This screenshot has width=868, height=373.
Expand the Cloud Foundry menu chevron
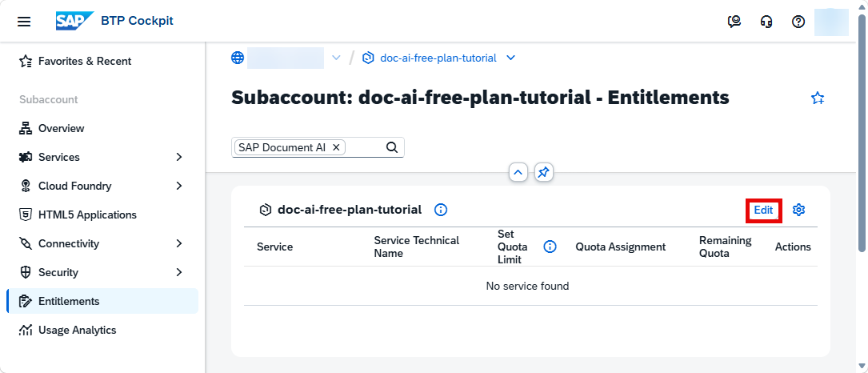(x=179, y=186)
